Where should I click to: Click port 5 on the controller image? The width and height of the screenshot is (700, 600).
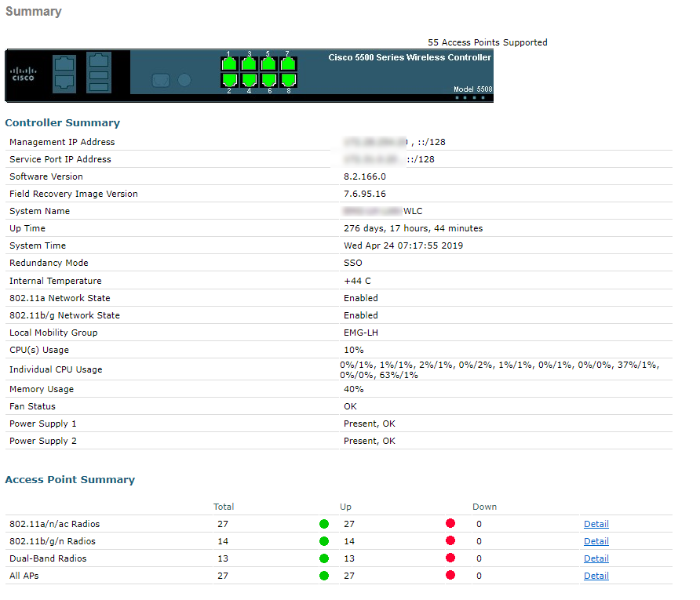click(x=268, y=64)
